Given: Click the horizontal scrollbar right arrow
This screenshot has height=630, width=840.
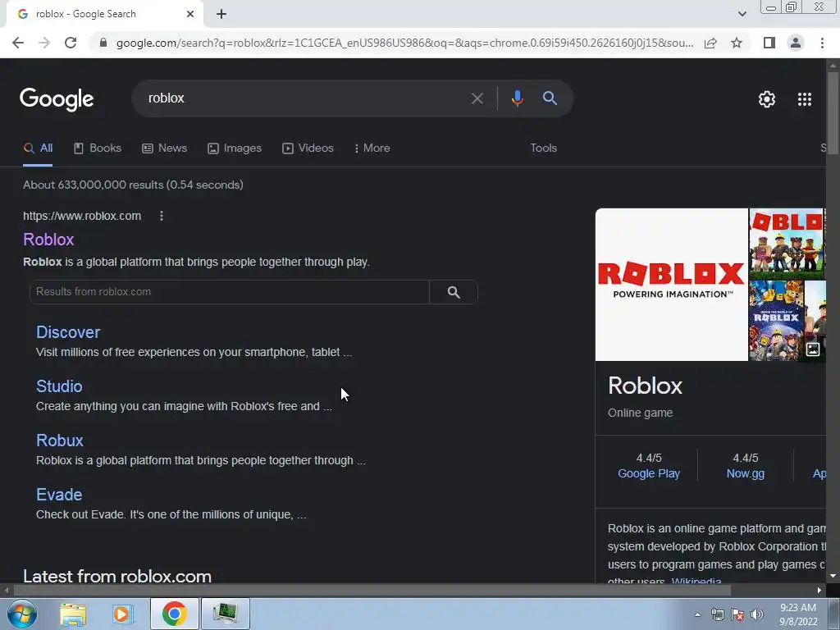Looking at the screenshot, I should 819,591.
